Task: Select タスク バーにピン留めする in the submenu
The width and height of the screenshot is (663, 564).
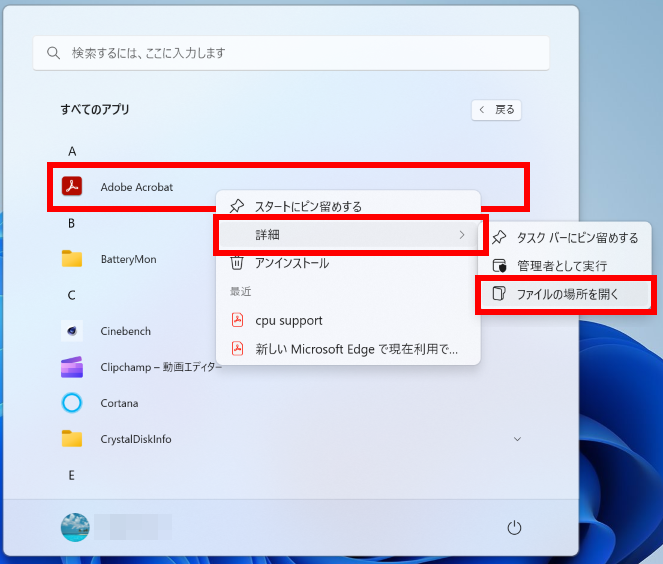Action: [x=565, y=238]
